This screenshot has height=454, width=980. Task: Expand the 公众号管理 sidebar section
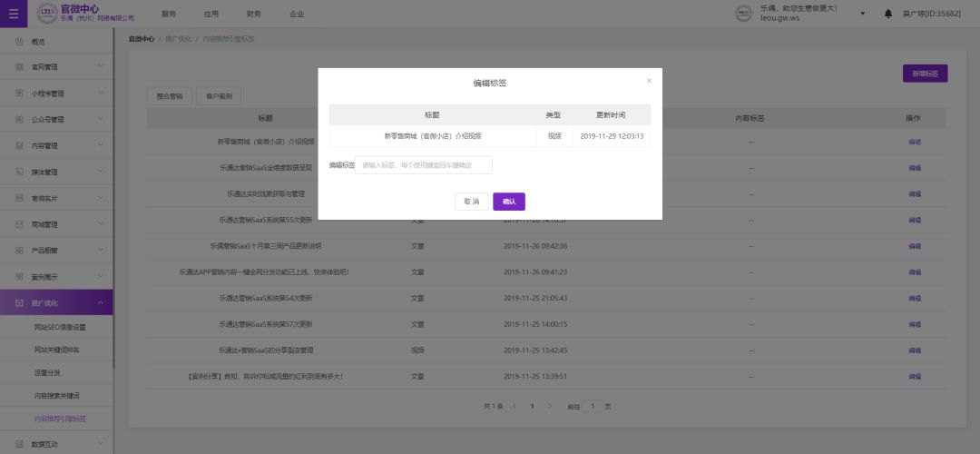pos(101,119)
